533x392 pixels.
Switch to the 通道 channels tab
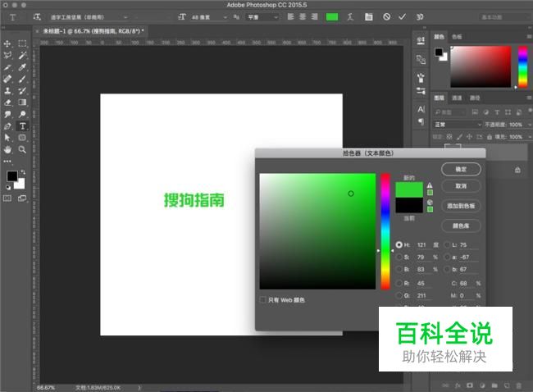[x=455, y=96]
